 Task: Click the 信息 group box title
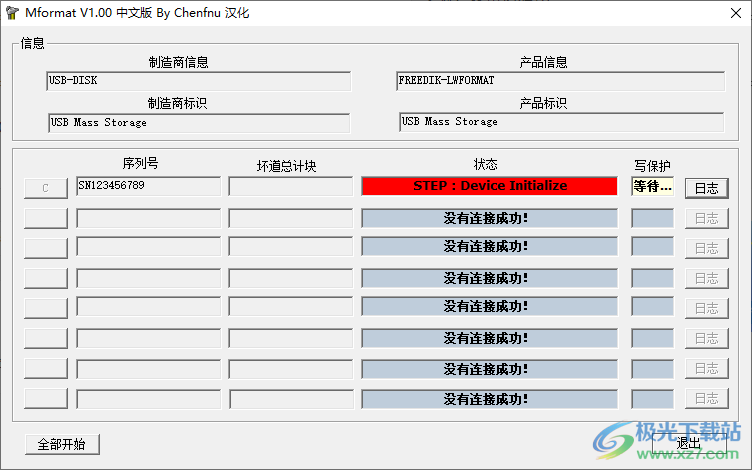33,44
